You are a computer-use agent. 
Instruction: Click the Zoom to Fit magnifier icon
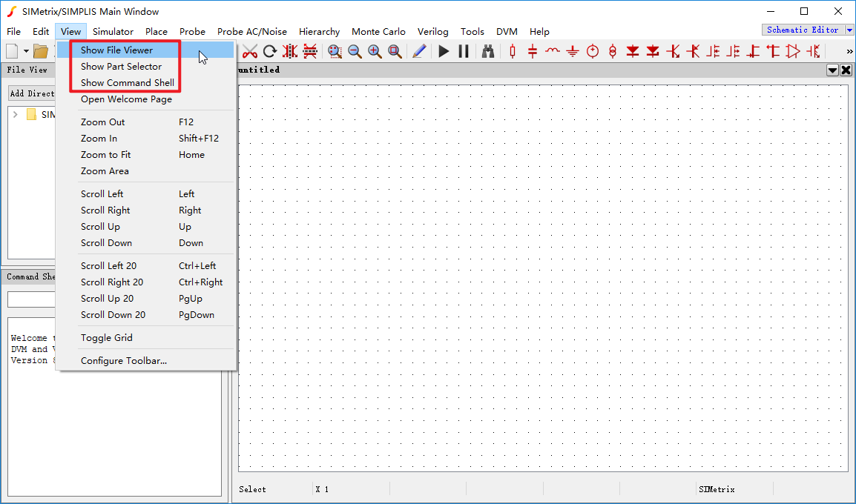395,51
